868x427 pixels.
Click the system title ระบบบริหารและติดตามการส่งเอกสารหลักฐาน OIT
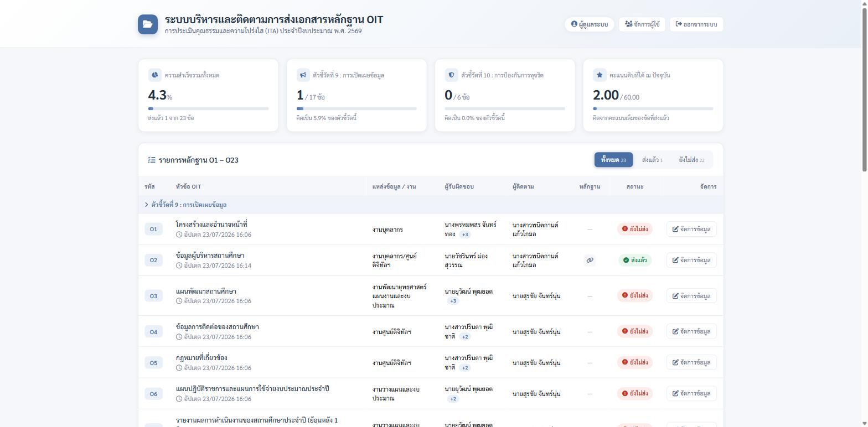pyautogui.click(x=273, y=19)
